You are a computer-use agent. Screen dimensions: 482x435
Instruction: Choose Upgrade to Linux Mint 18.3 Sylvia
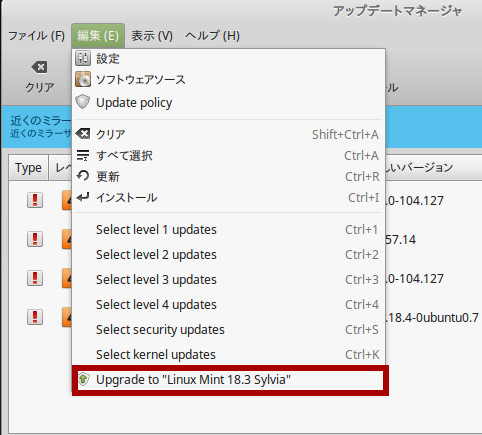[x=230, y=380]
